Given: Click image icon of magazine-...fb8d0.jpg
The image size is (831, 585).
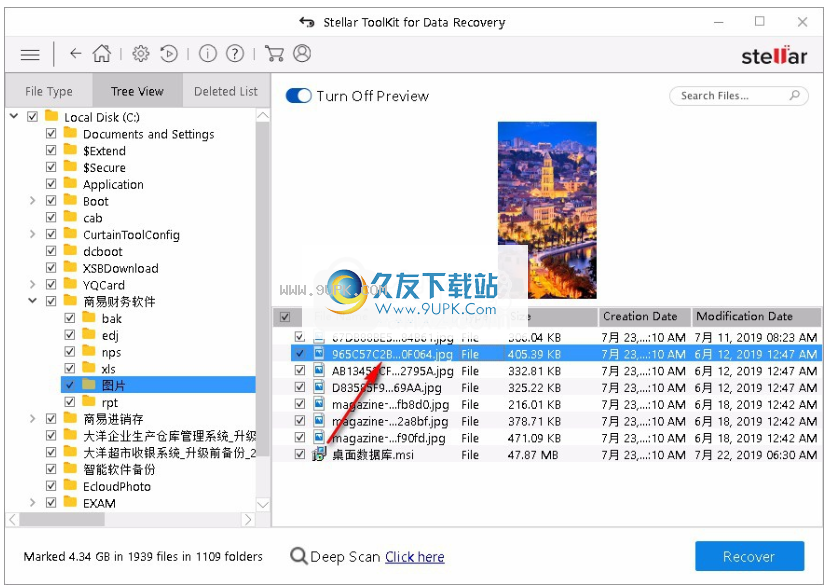Looking at the screenshot, I should pos(319,404).
